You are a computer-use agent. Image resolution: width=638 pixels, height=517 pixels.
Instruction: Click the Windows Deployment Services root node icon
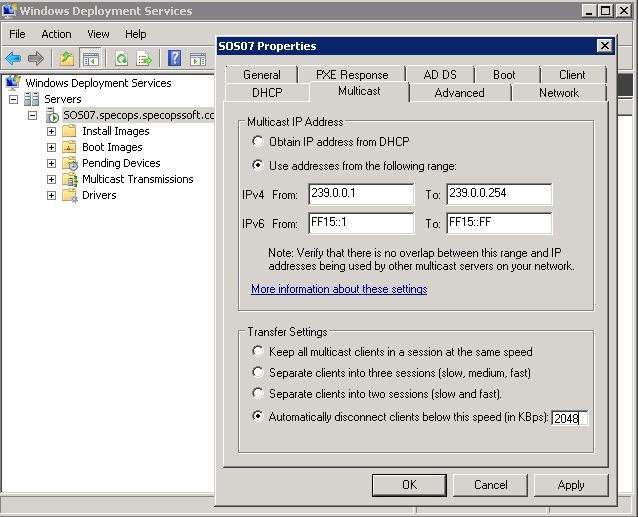[13, 83]
